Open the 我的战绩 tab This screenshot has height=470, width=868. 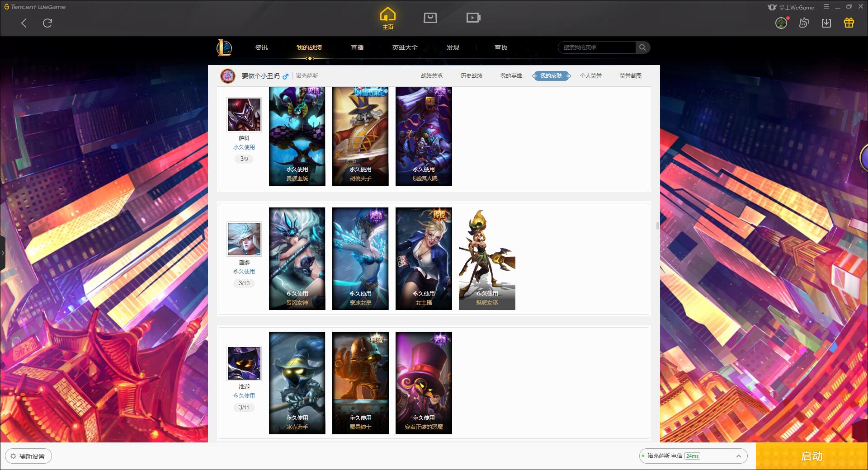tap(309, 47)
